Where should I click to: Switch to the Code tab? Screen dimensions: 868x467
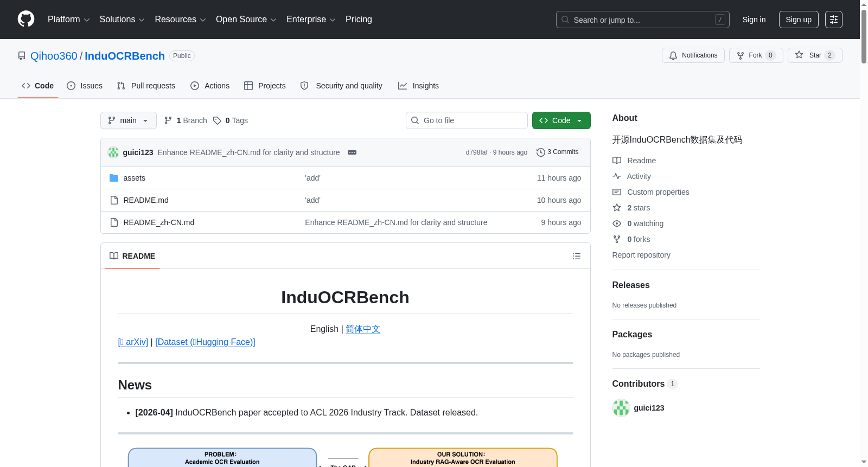point(38,86)
